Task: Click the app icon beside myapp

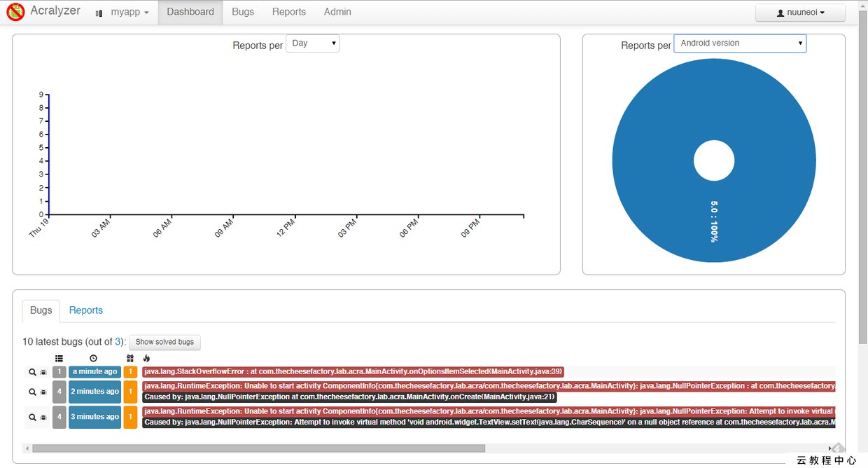Action: tap(99, 13)
